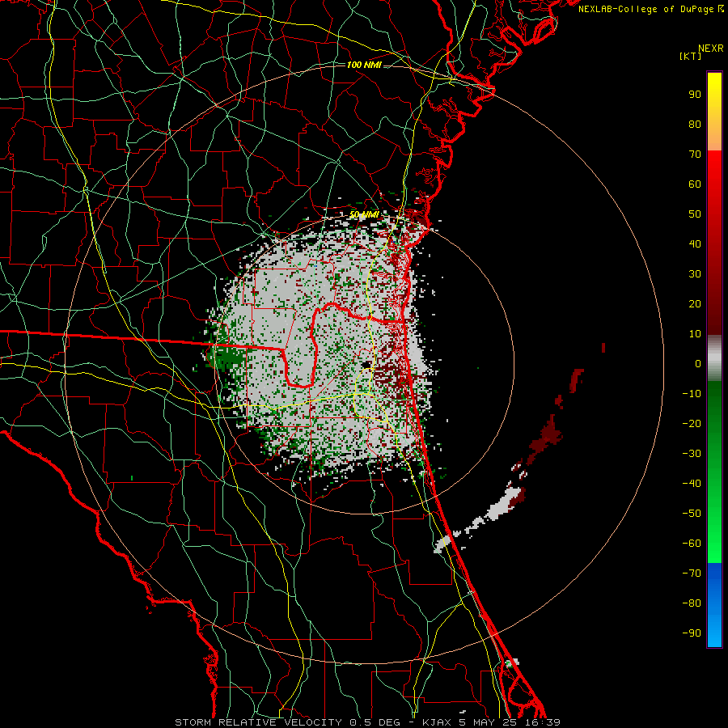Click the -50 value on velocity scale
Viewport: 728px width, 728px height.
tap(692, 513)
